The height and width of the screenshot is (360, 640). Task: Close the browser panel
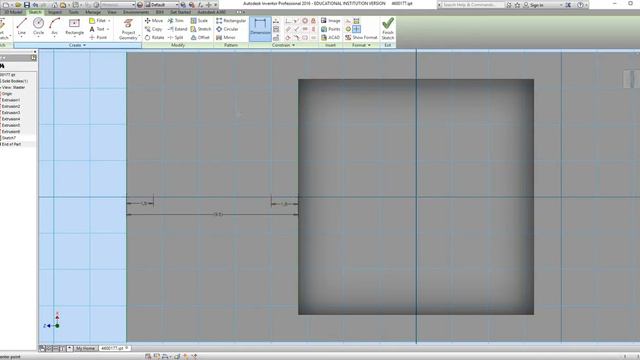pyautogui.click(x=35, y=52)
